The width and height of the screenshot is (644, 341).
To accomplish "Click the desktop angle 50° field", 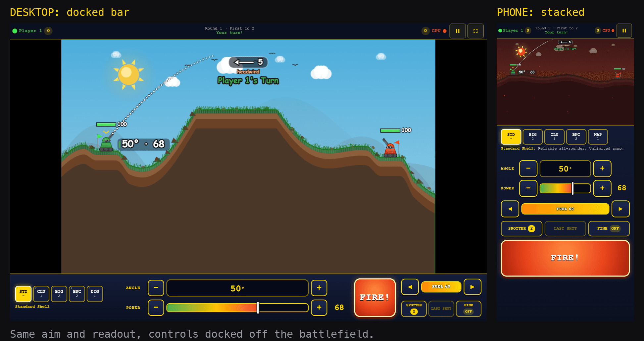I will [x=237, y=288].
